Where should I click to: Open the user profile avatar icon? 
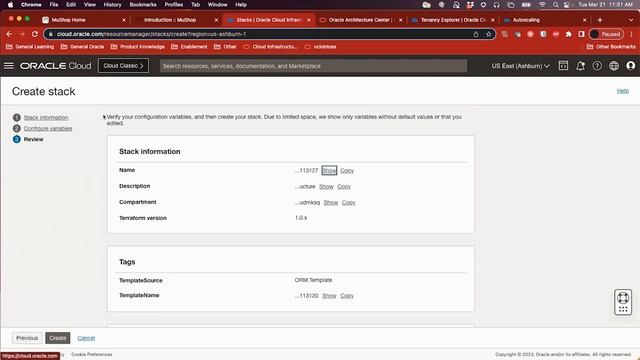tap(631, 66)
